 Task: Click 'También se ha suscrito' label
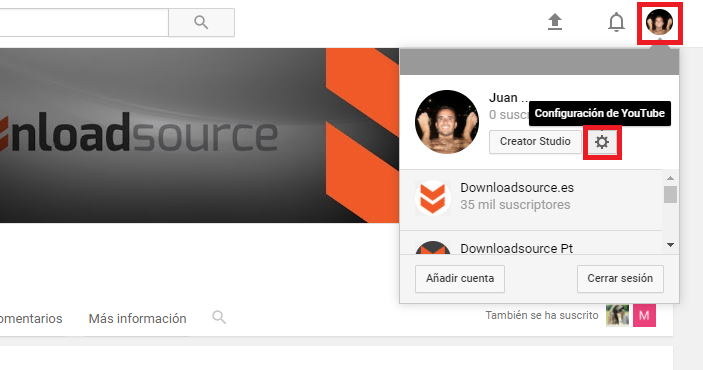click(542, 315)
